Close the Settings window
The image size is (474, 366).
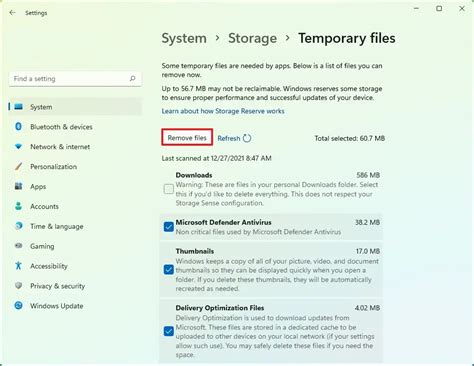[x=462, y=8]
